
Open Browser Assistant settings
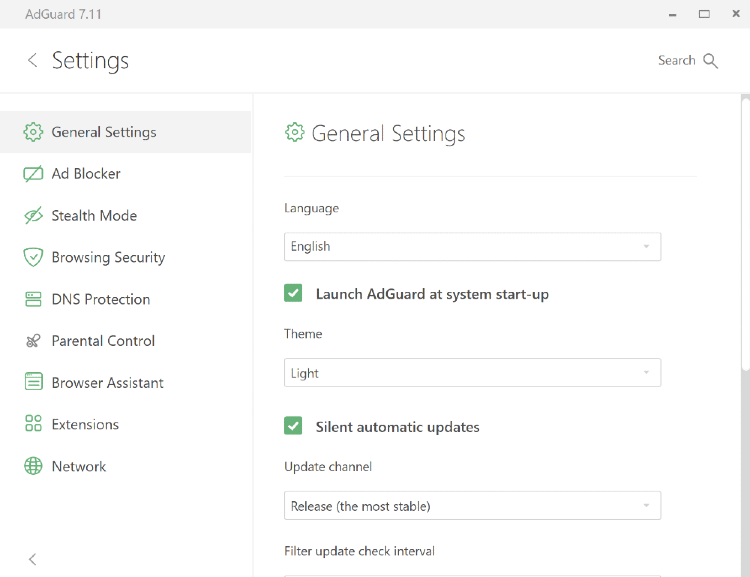(125, 382)
